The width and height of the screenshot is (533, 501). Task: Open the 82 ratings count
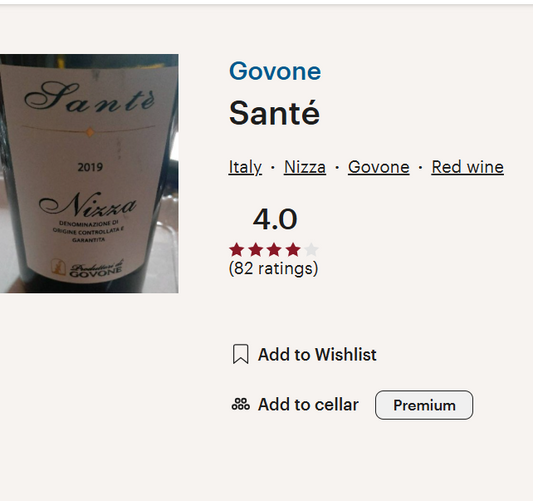[x=274, y=269]
